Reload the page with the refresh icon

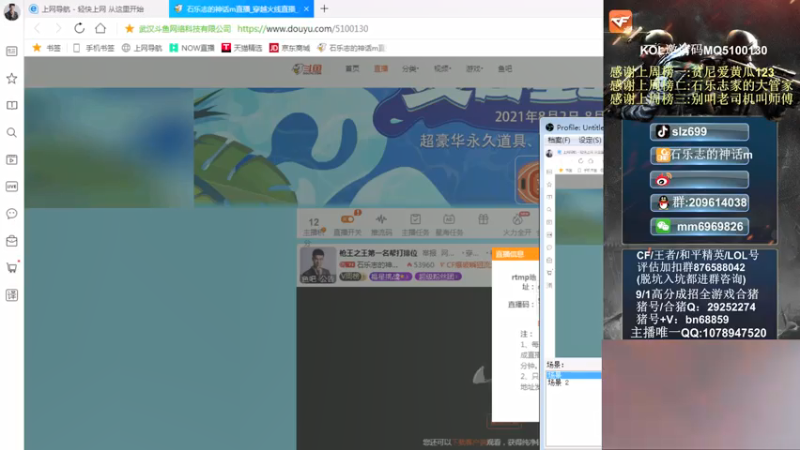point(79,29)
